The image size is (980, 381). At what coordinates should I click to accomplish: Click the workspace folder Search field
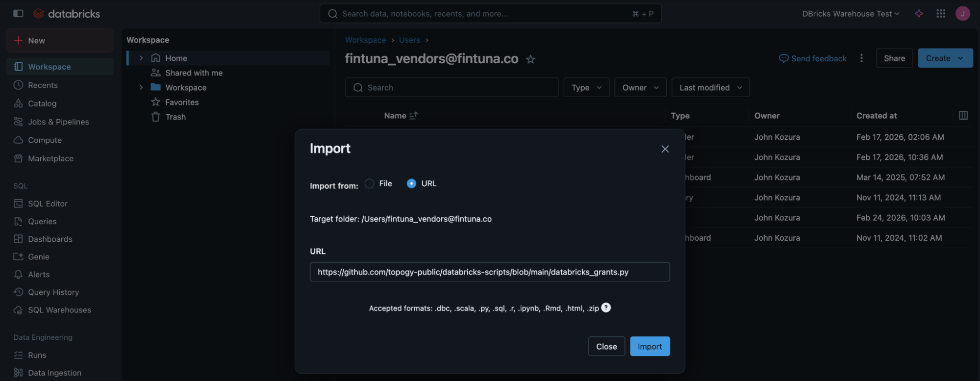[452, 87]
